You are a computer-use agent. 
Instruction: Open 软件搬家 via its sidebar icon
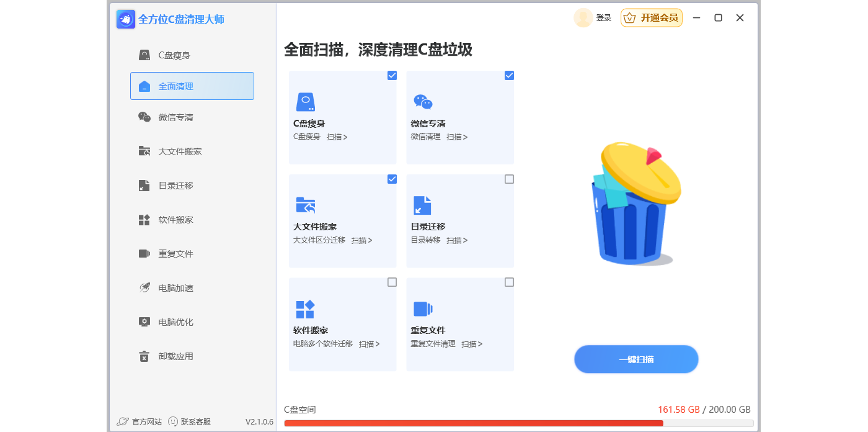144,220
